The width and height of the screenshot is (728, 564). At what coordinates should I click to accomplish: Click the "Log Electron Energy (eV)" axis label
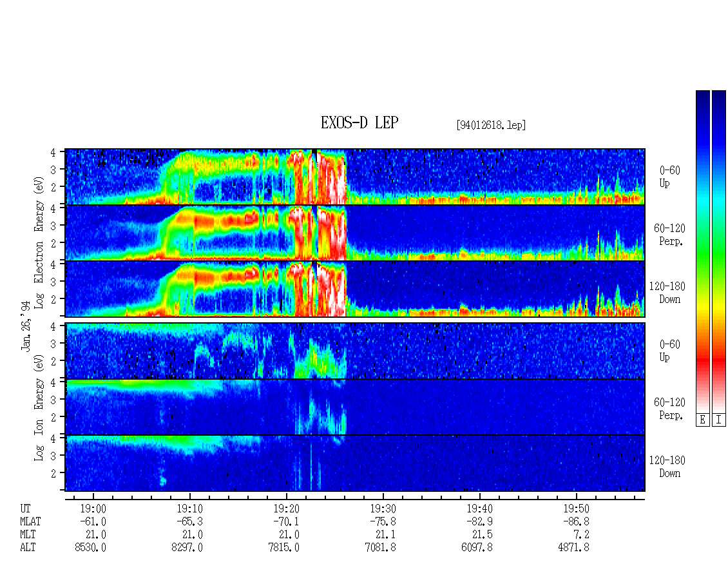39,242
